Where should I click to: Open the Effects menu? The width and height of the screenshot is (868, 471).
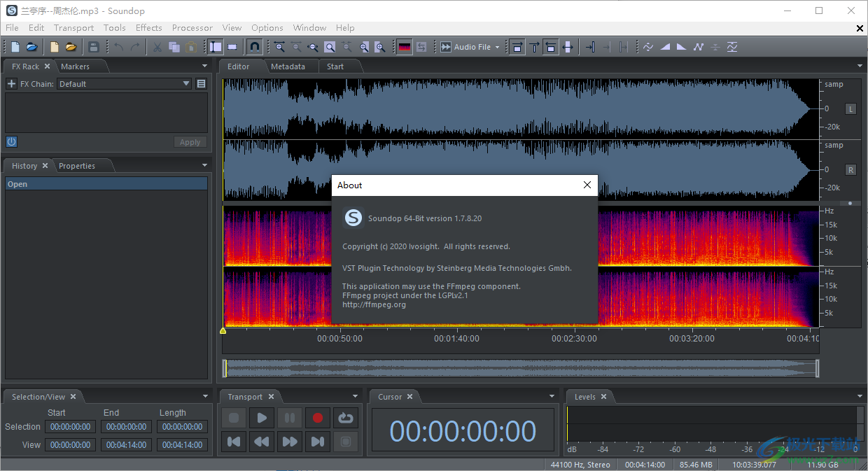[148, 28]
